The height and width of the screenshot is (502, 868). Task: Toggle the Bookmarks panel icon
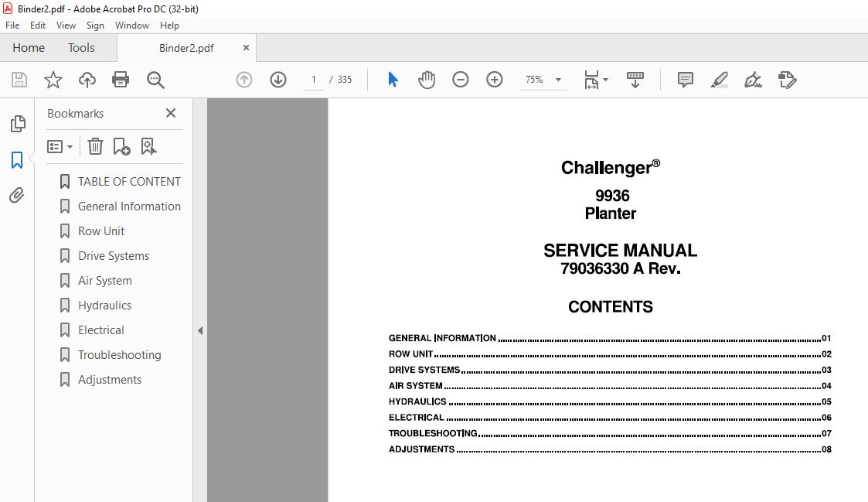[x=17, y=160]
